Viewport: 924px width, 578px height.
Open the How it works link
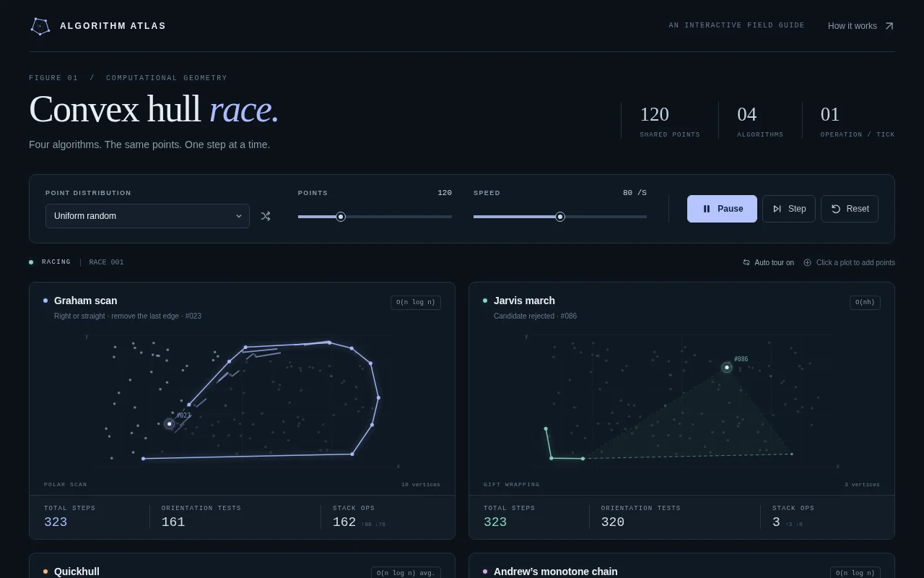pos(860,26)
